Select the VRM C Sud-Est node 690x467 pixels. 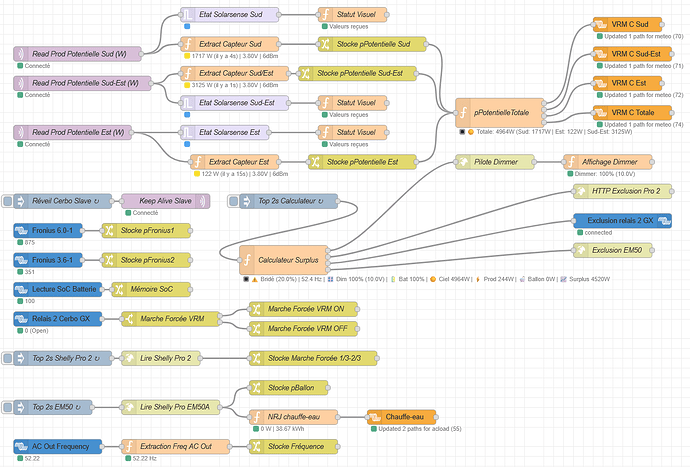point(632,54)
